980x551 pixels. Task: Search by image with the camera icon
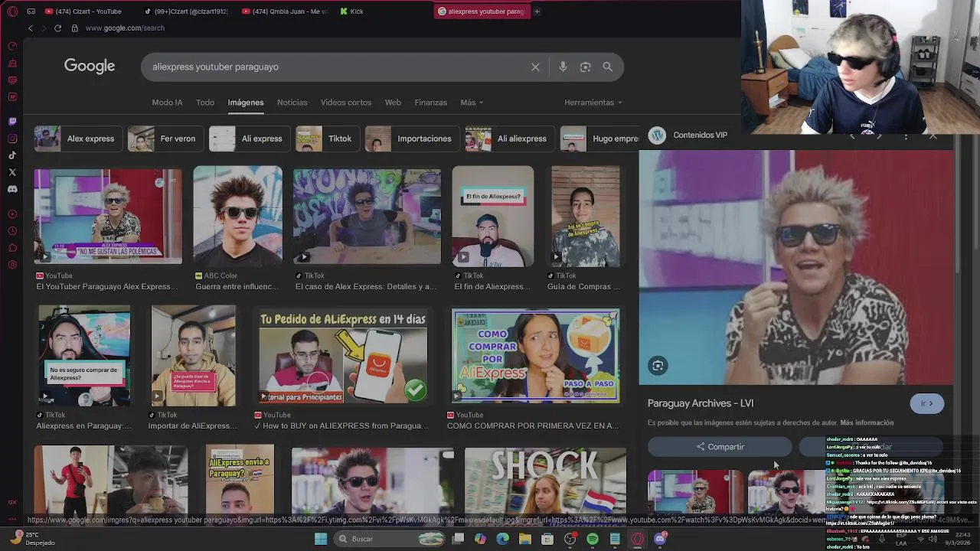tap(585, 67)
